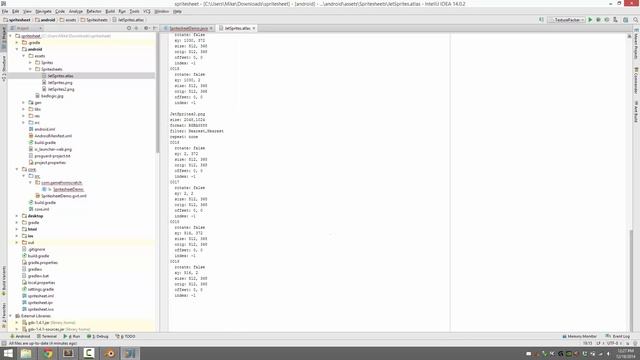Open Windows Start button

[x=8, y=353]
